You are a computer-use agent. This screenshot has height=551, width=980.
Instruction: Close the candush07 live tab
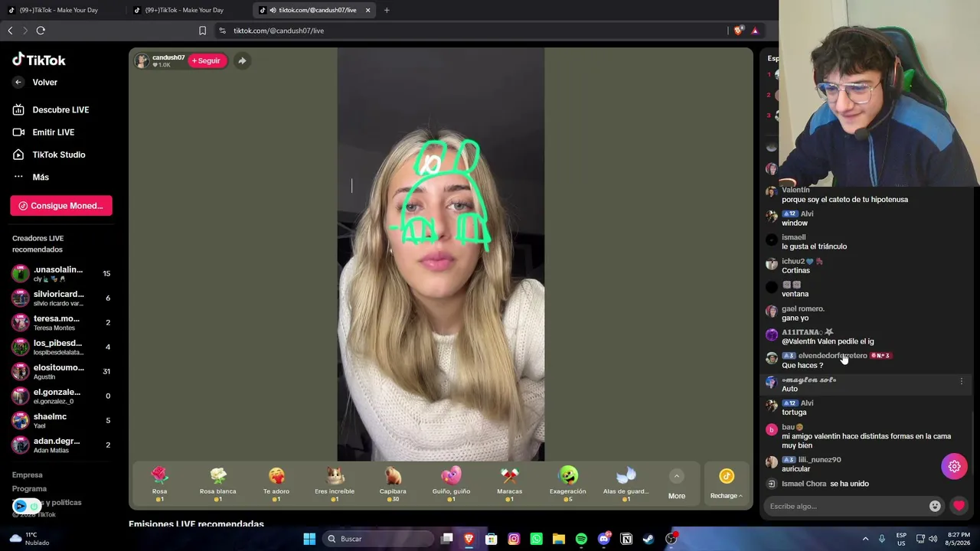click(x=367, y=10)
